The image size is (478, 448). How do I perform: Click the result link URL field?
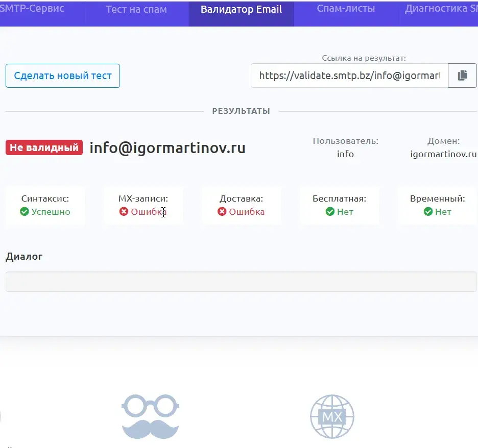[349, 76]
